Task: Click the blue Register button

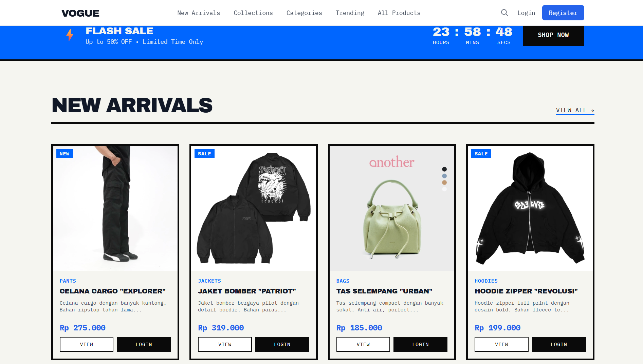Action: click(x=563, y=13)
